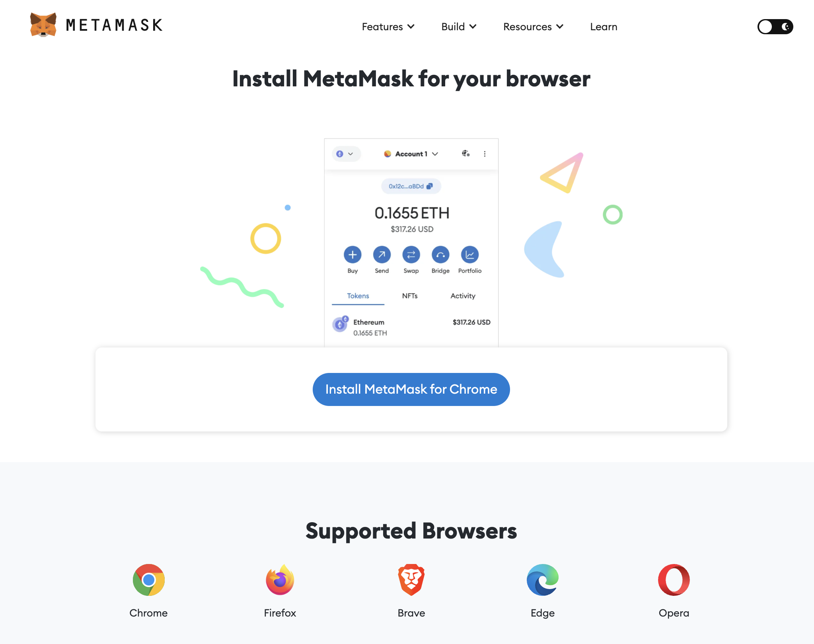The image size is (814, 644).
Task: Open the Learn page
Action: [604, 27]
